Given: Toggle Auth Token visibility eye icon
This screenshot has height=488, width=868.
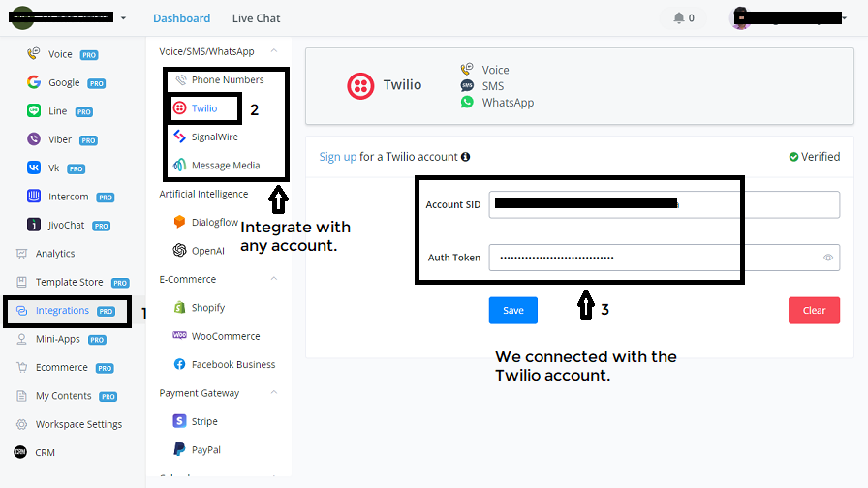Looking at the screenshot, I should 828,258.
